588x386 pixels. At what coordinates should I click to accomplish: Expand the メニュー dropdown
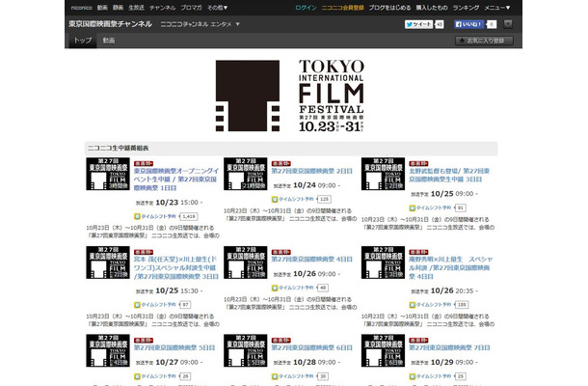(497, 8)
